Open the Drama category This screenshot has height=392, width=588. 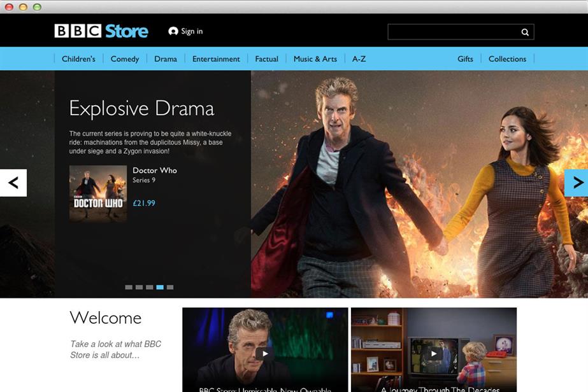(166, 59)
